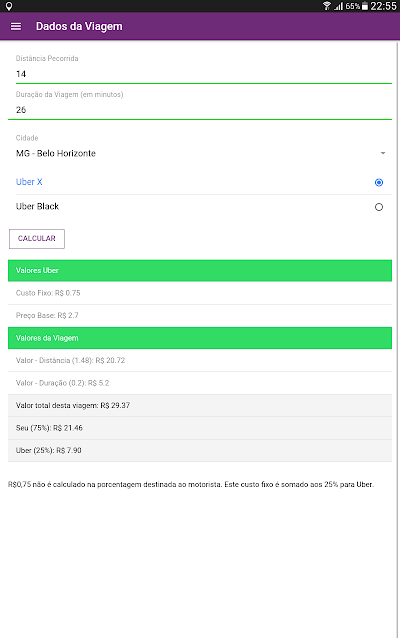Select the Seu (75%) amount row
Screen dimensions: 400x640
point(200,428)
